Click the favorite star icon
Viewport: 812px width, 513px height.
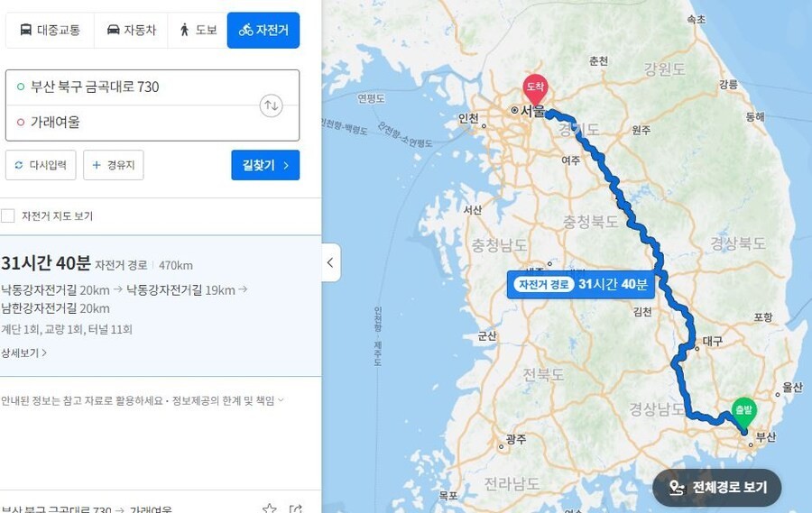coord(269,508)
